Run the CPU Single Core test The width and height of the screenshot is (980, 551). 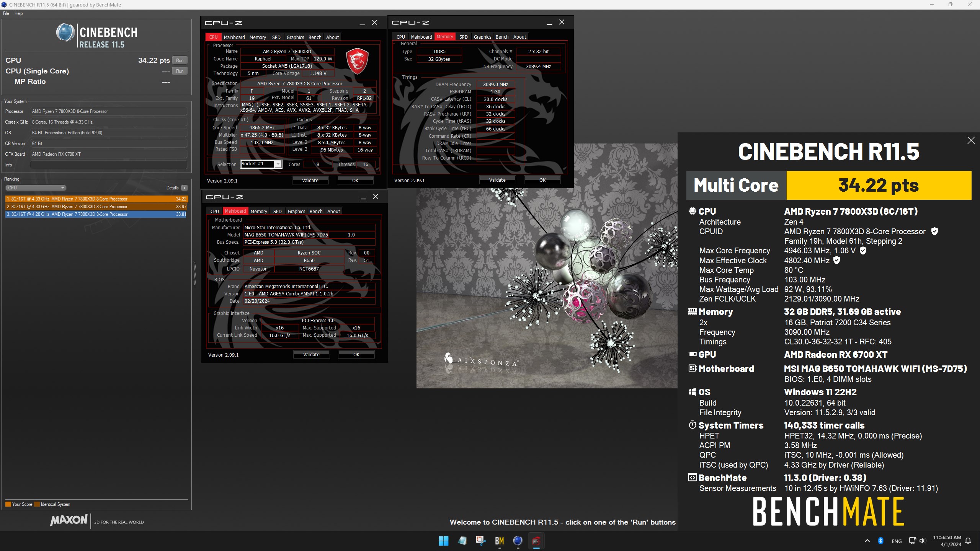click(x=180, y=71)
